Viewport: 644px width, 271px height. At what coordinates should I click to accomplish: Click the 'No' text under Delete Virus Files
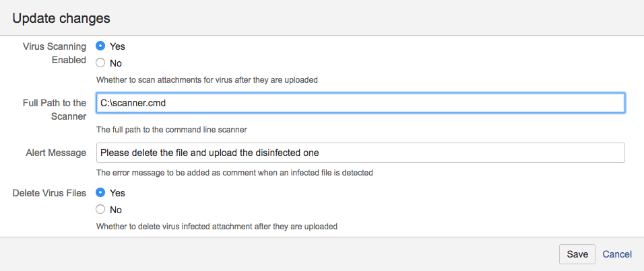(x=116, y=210)
